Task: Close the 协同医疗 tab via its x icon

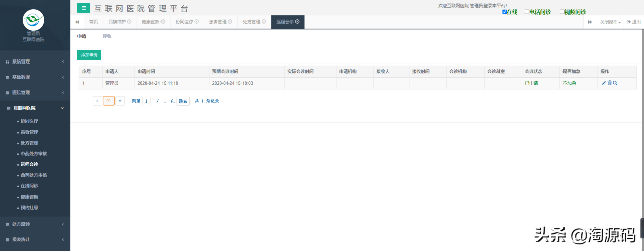Action: (197, 22)
